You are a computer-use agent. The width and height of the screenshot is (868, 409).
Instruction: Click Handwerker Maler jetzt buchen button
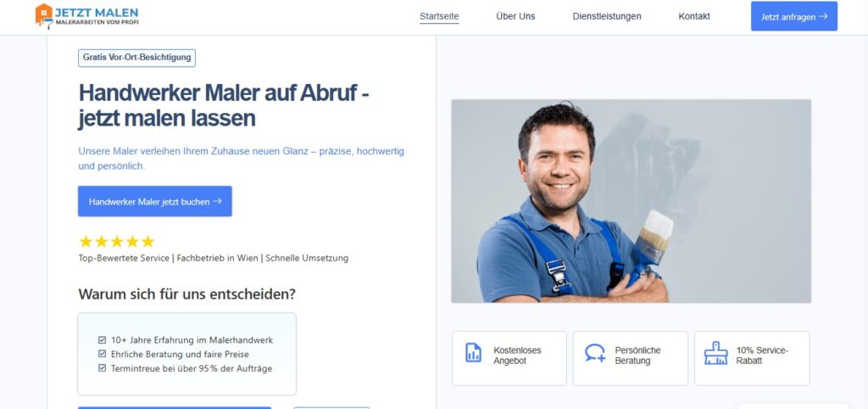155,201
